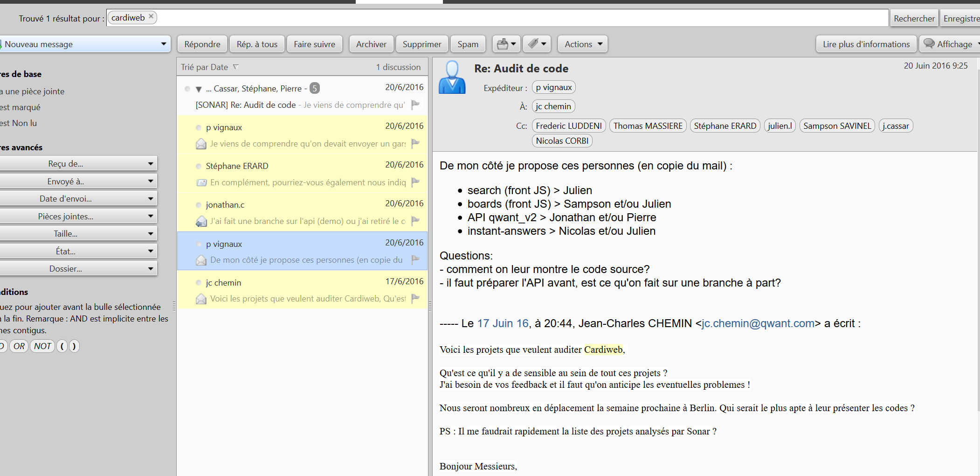
Task: Click the replied envelope icon of jonathan.c message
Action: point(201,221)
